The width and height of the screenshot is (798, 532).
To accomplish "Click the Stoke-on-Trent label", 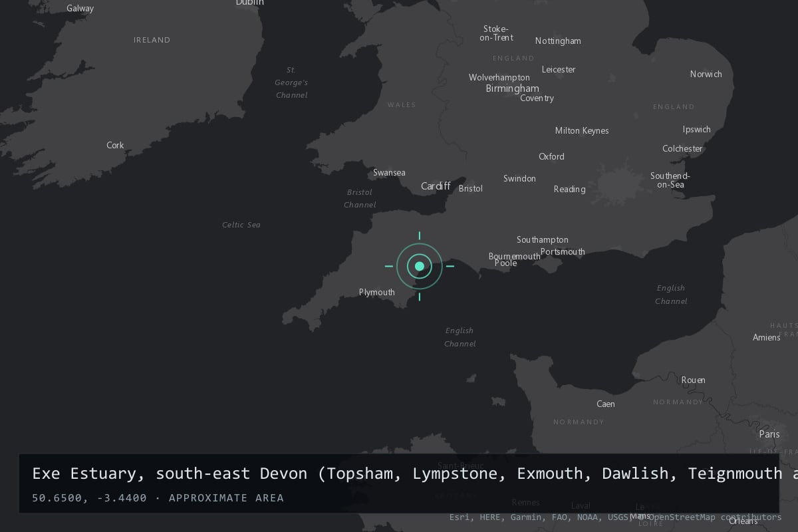I will coord(496,33).
